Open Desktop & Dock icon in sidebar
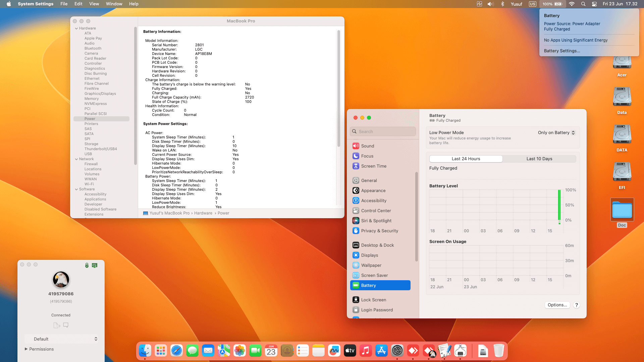 [x=356, y=245]
